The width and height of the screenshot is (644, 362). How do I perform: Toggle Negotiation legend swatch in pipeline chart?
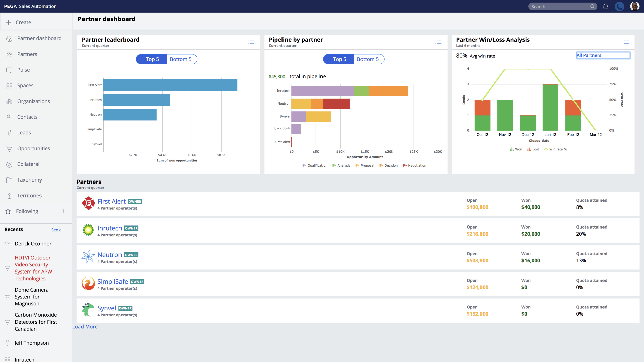click(x=405, y=165)
